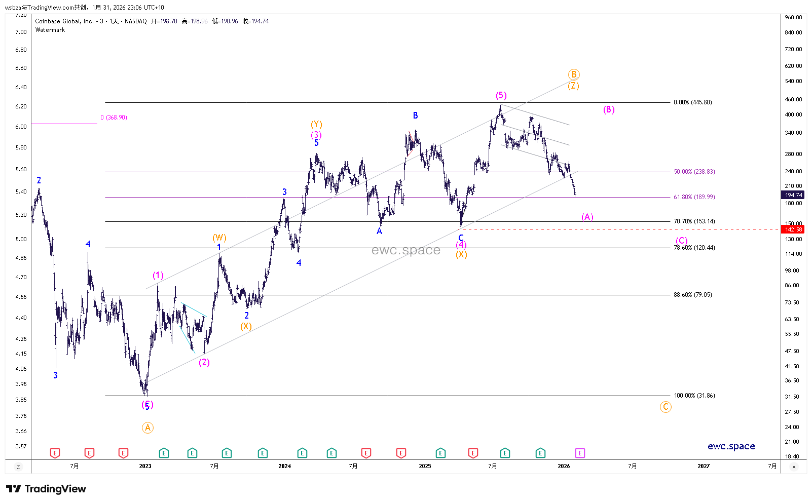812x504 pixels.
Task: Click the gray ewc.space center watermark
Action: tap(405, 250)
